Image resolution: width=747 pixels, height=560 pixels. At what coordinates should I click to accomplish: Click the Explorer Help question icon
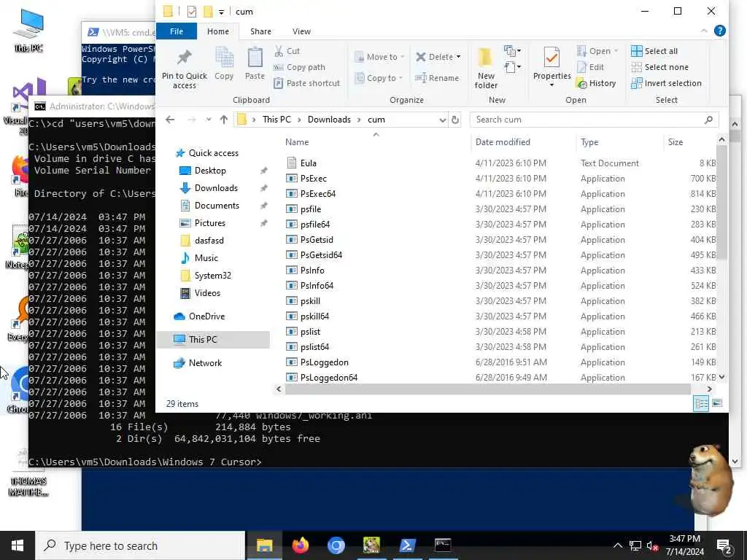tap(720, 31)
